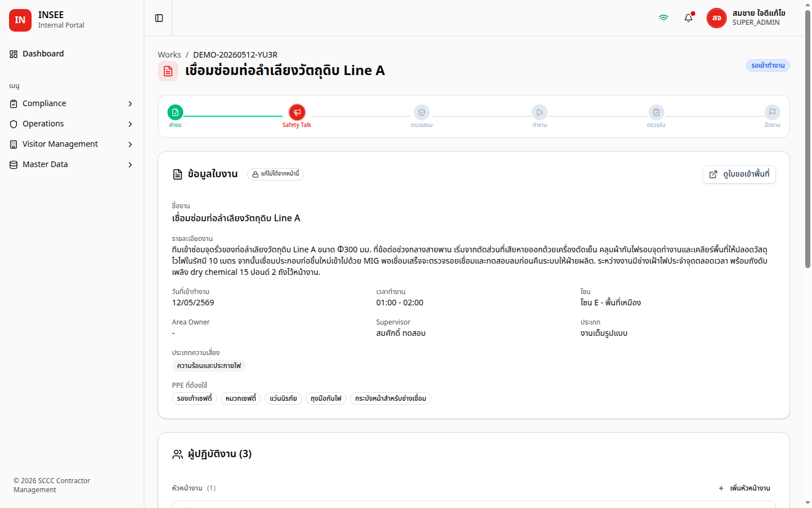
Task: Click the รอเข้าทำงาน status badge
Action: 768,65
